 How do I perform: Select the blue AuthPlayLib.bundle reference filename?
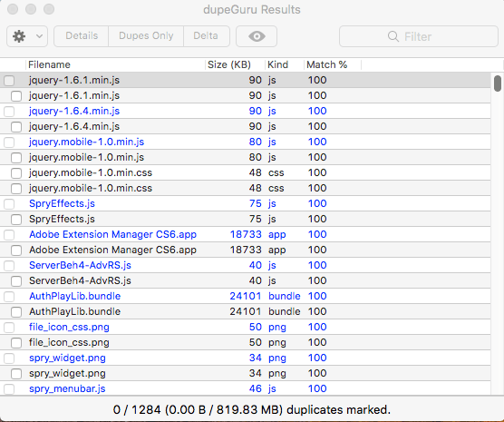coord(75,296)
